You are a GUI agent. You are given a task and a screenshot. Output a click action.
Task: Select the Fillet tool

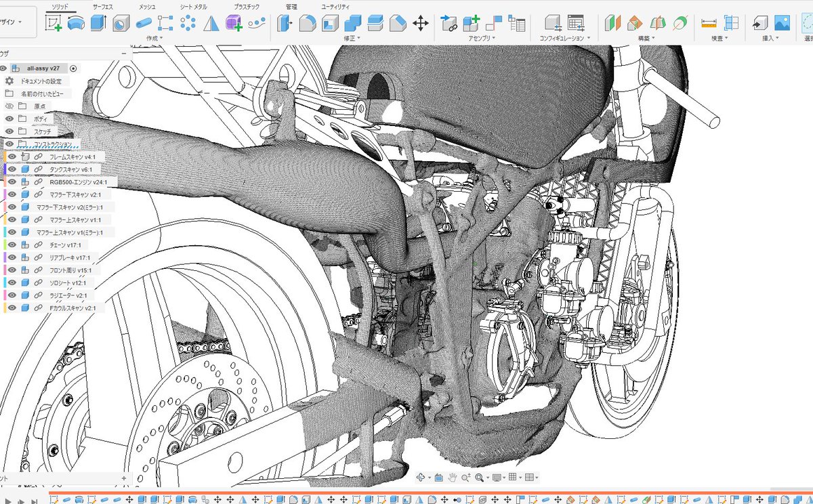[x=308, y=24]
